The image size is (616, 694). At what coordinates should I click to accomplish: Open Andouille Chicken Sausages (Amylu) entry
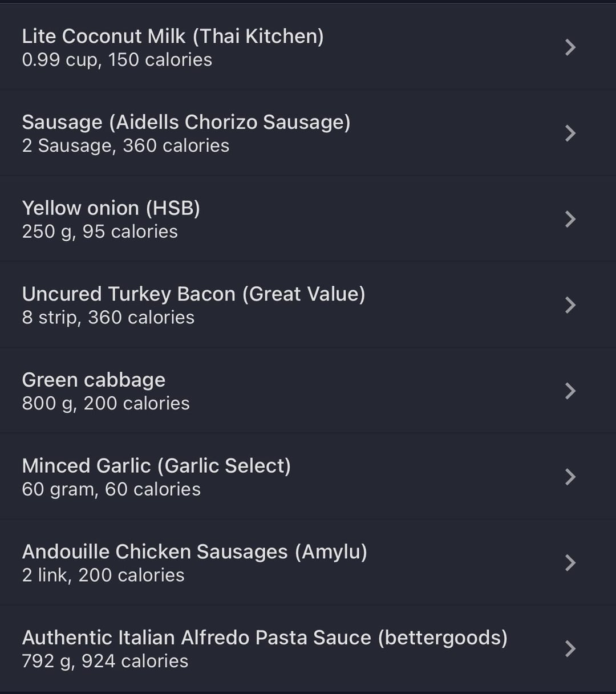pos(194,552)
